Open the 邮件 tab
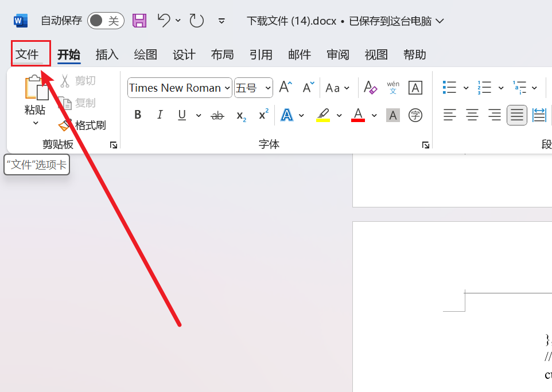The width and height of the screenshot is (552, 392). point(300,54)
